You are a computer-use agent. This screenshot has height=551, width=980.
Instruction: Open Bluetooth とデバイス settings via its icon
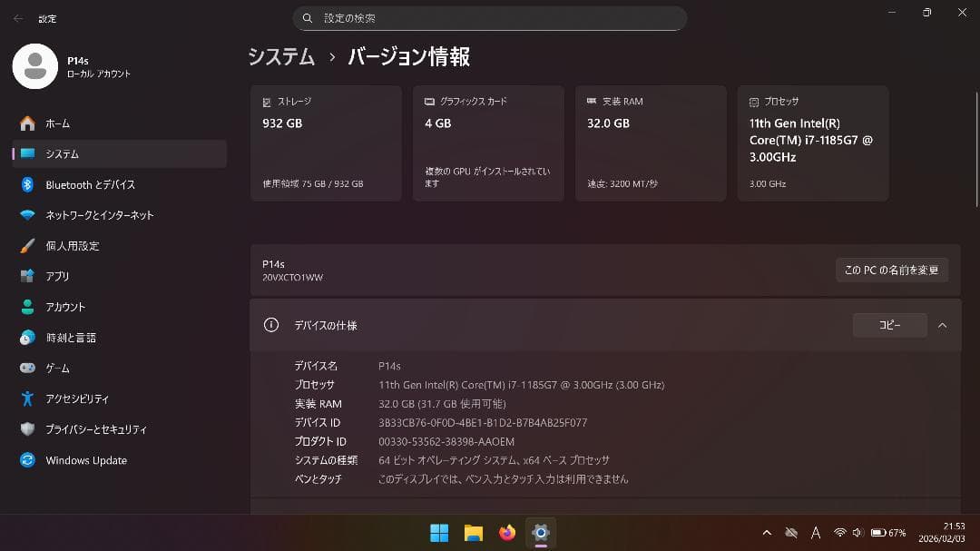[x=29, y=184]
